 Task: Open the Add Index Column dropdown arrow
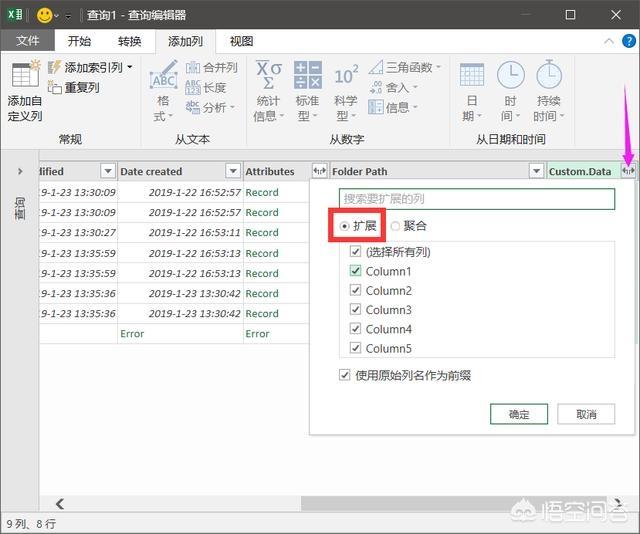click(130, 67)
